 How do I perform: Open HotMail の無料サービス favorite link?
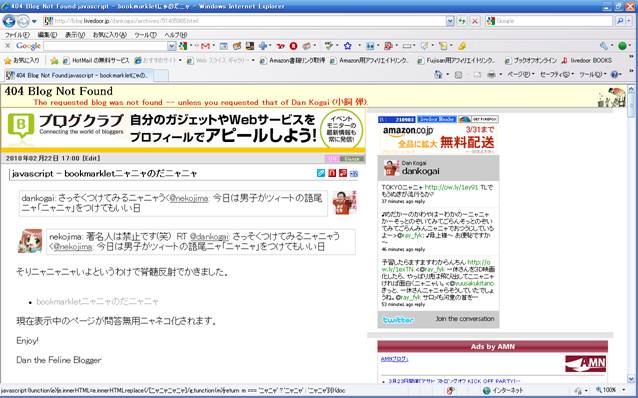click(96, 61)
